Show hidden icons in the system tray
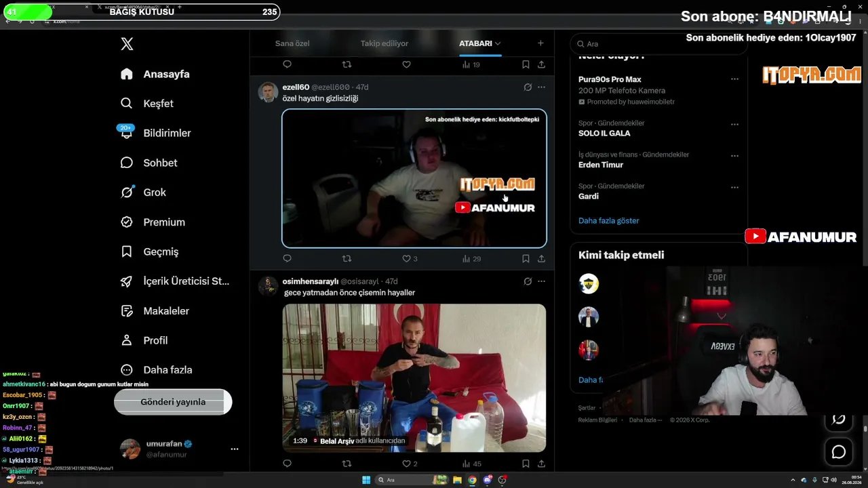Viewport: 868px width, 488px height. tap(793, 480)
